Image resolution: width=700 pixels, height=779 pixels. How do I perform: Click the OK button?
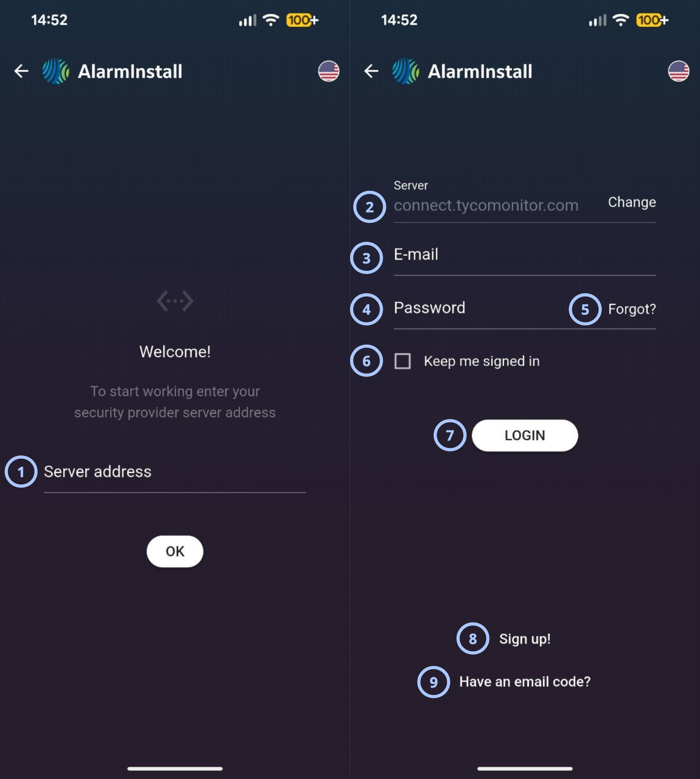pos(175,551)
